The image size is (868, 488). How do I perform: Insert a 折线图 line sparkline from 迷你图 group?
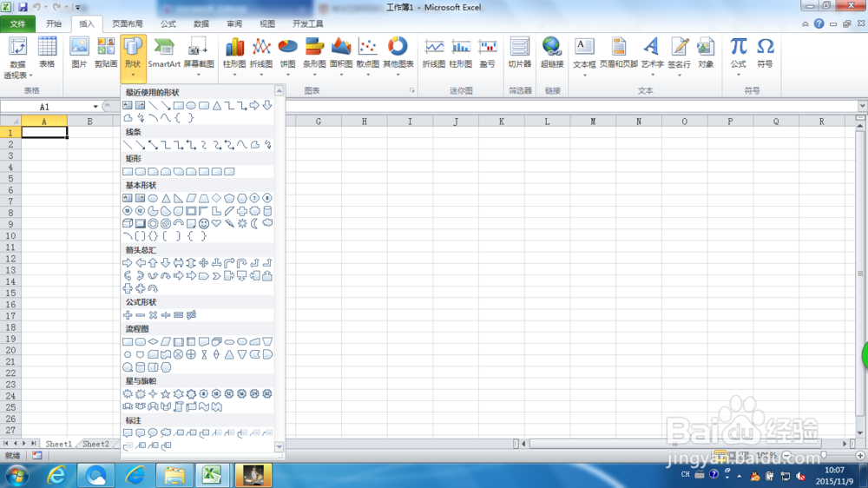point(434,53)
